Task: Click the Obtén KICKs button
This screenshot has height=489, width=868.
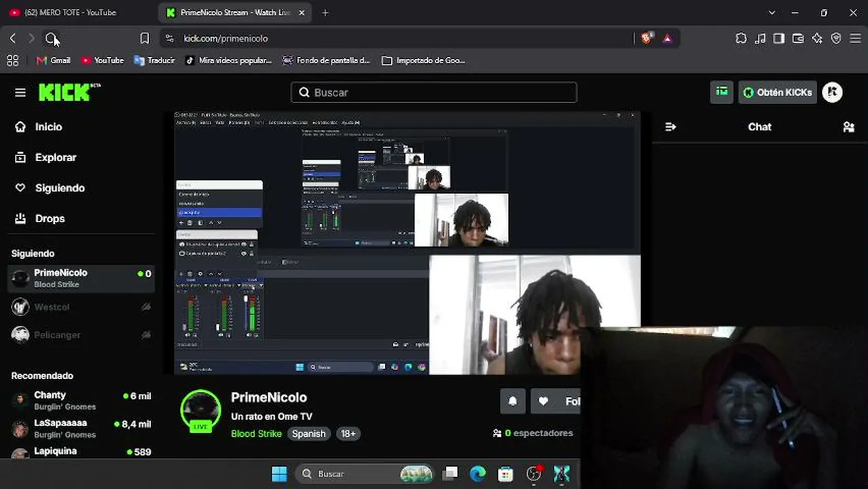Action: coord(778,92)
